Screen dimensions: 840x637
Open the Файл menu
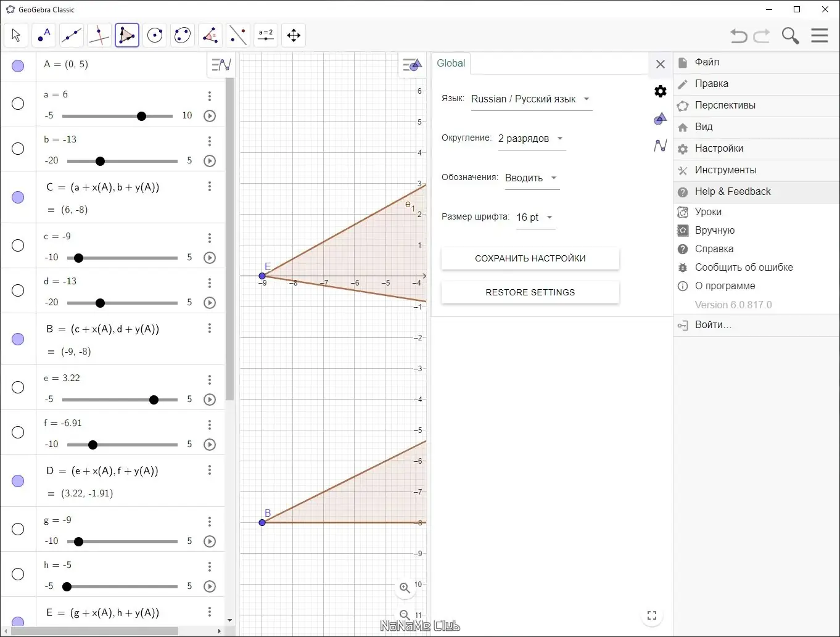(756, 62)
